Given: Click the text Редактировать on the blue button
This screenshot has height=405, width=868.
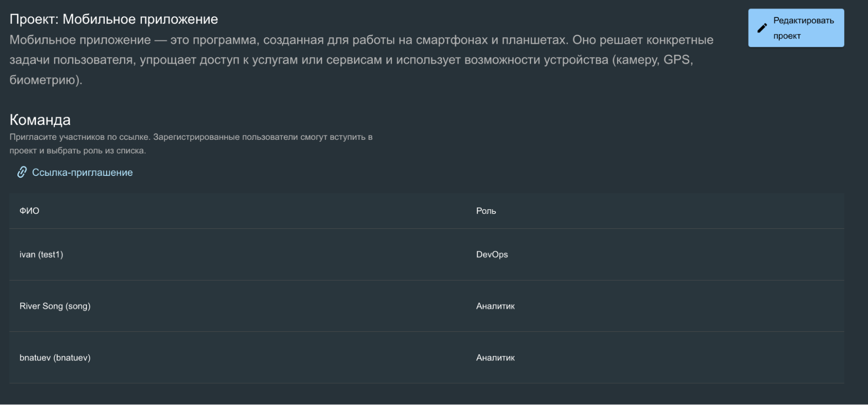Looking at the screenshot, I should coord(804,20).
